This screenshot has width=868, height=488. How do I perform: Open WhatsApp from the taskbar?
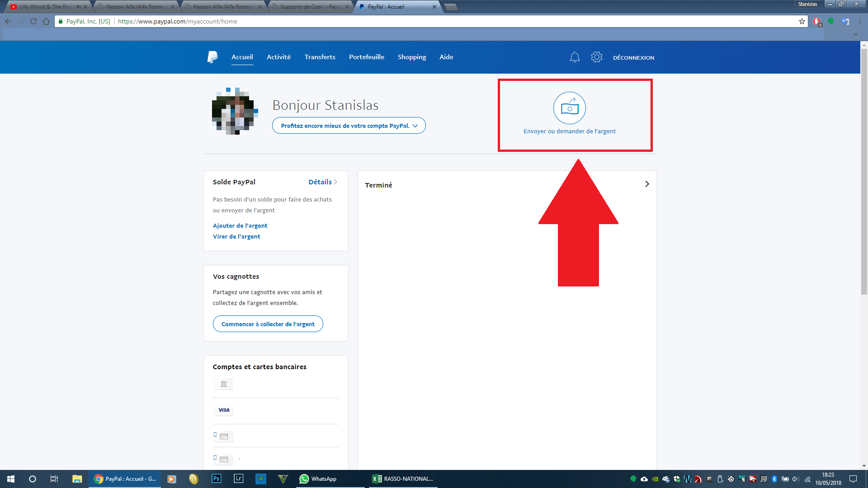[x=318, y=479]
